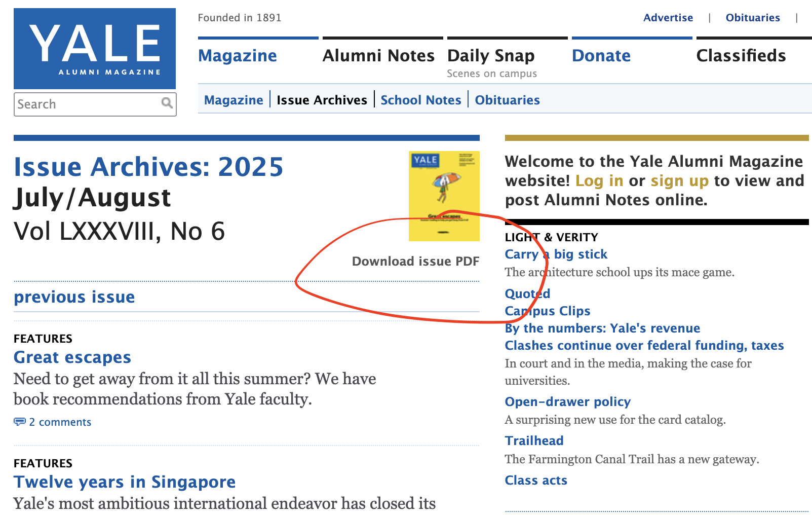Open Clashes continue over federal funding article
812x515 pixels.
(x=644, y=345)
